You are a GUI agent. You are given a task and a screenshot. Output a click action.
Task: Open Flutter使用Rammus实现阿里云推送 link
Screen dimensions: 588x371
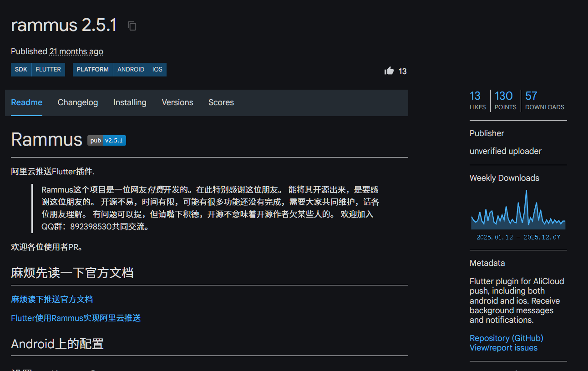pos(76,318)
